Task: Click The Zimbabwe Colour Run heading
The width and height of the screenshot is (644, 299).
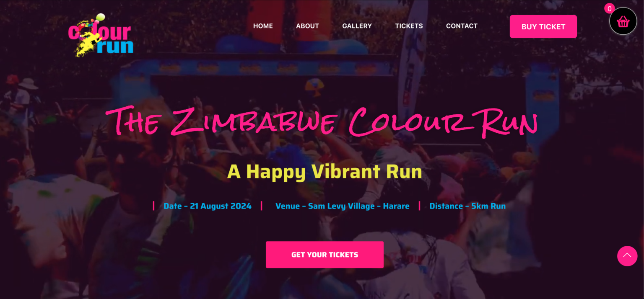Action: 322,122
